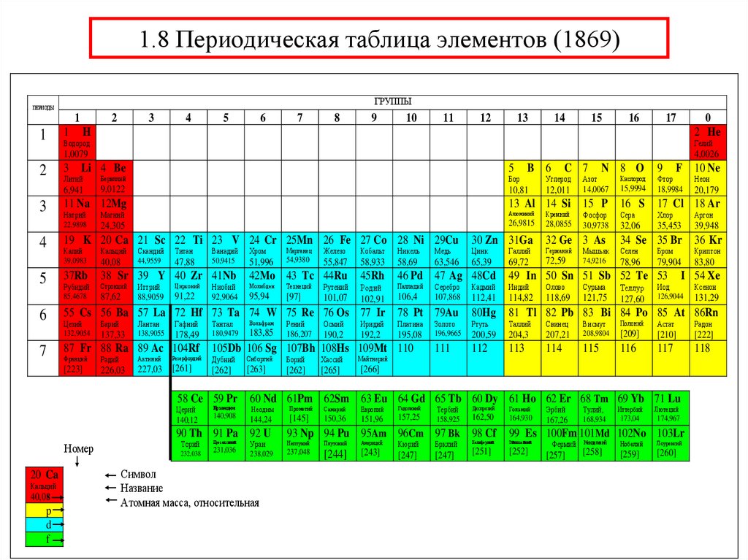The image size is (748, 560).
Task: Select the nitrogen cell 'N Азот'
Action: click(597, 178)
